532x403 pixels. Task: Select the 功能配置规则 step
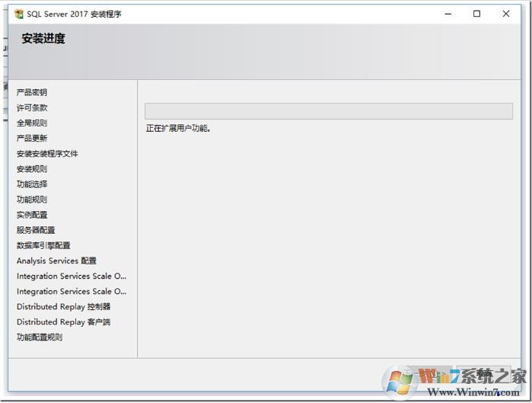click(x=40, y=337)
